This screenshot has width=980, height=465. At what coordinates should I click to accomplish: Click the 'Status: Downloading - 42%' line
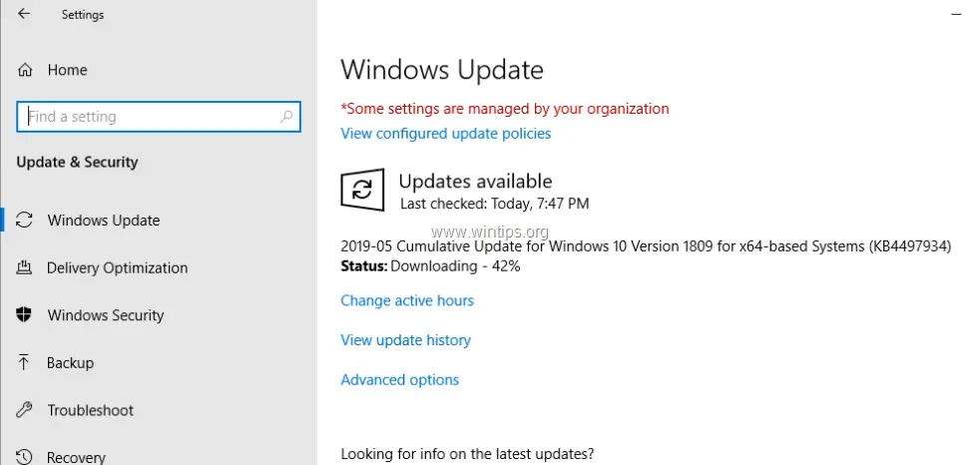(431, 266)
